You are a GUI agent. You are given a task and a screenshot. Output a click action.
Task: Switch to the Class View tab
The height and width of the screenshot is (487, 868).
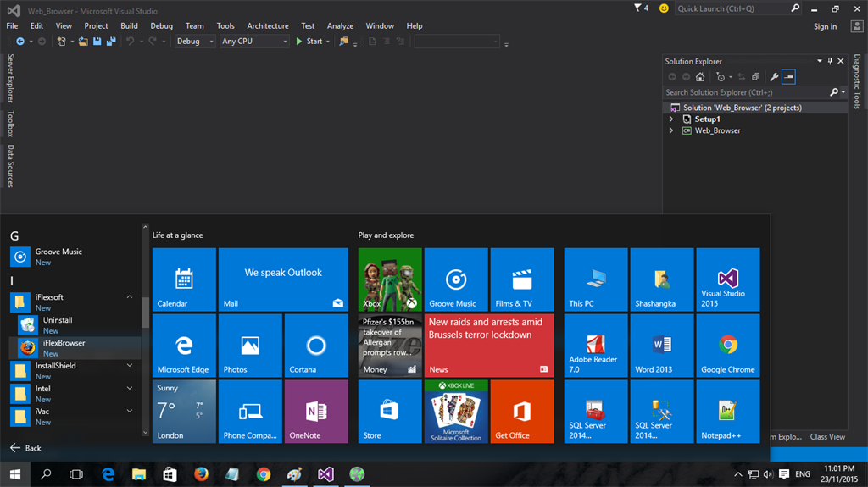(826, 437)
